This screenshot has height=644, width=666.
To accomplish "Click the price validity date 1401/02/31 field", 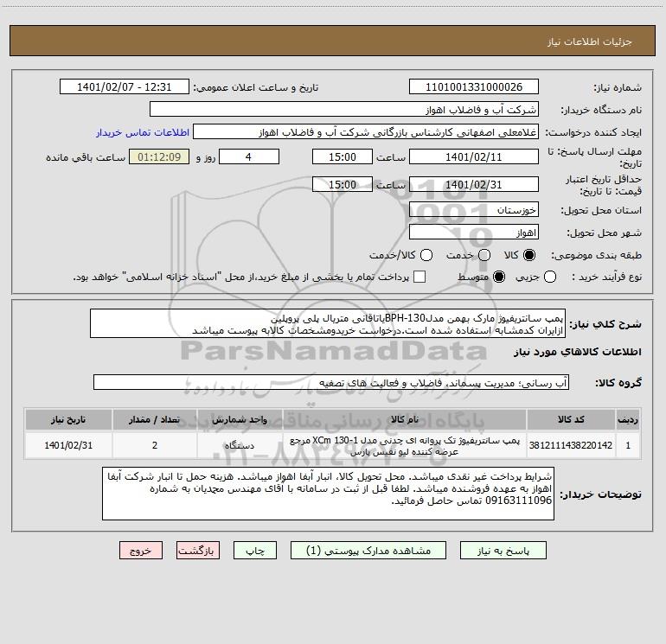I will coord(474,184).
